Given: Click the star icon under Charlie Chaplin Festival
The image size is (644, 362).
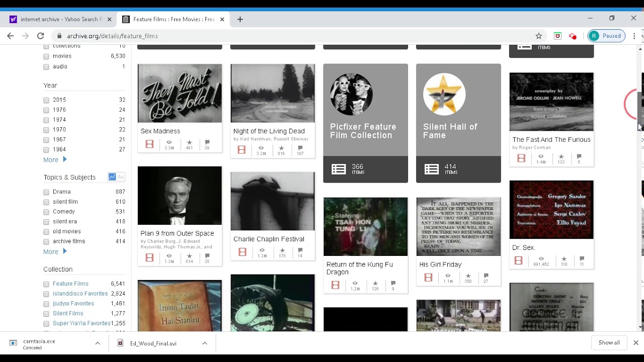Looking at the screenshot, I should (x=282, y=250).
